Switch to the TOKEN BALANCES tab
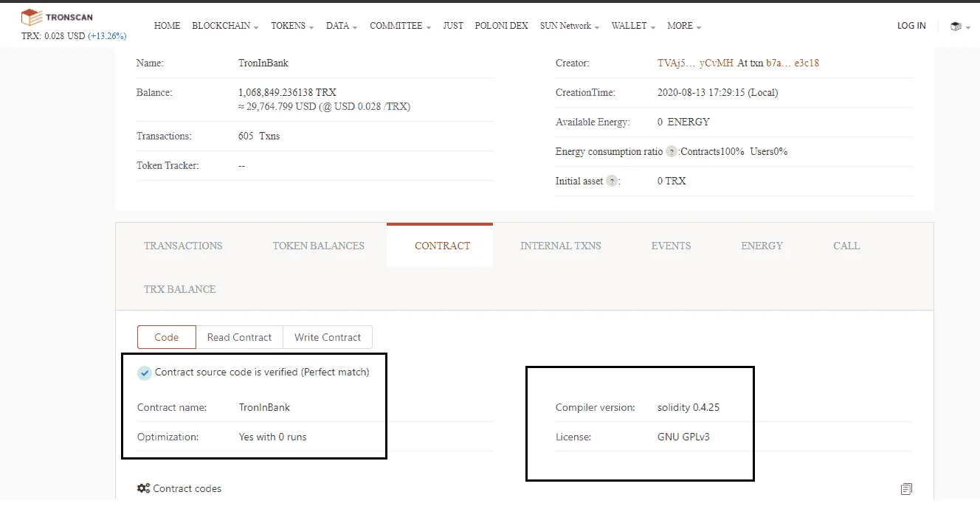This screenshot has height=506, width=980. 319,246
